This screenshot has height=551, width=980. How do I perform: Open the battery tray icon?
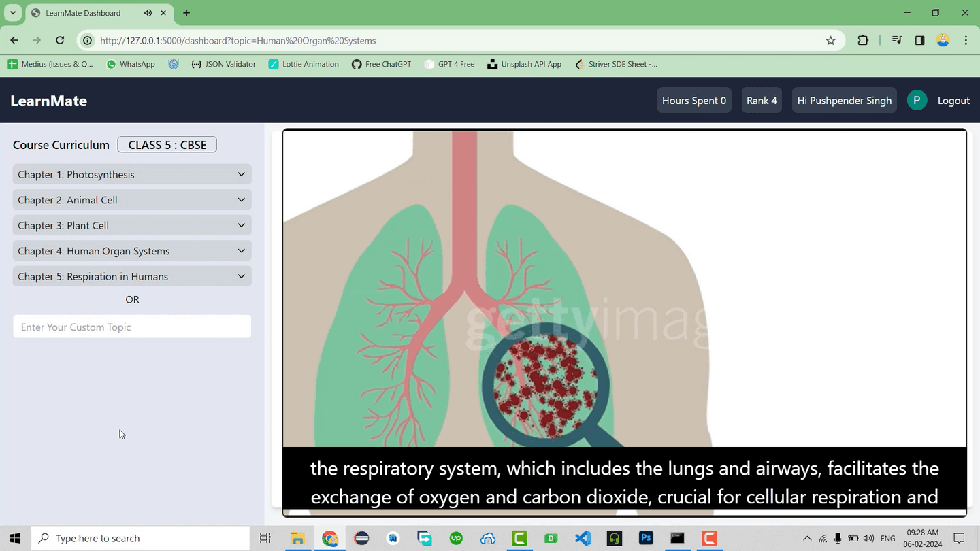coord(853,538)
